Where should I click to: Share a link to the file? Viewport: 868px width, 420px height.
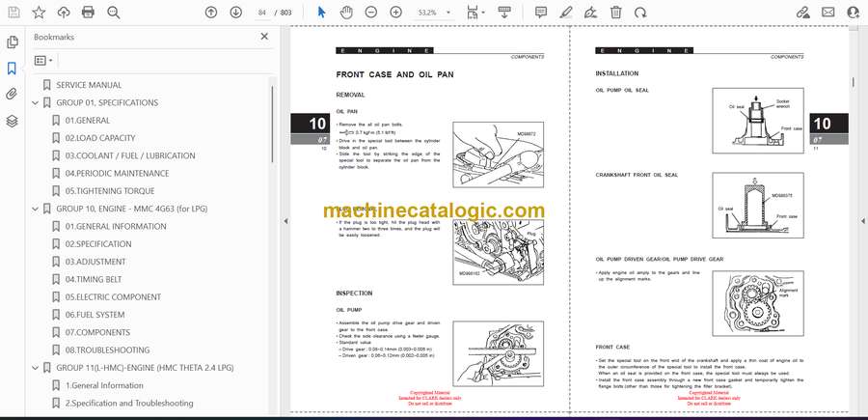click(x=802, y=13)
